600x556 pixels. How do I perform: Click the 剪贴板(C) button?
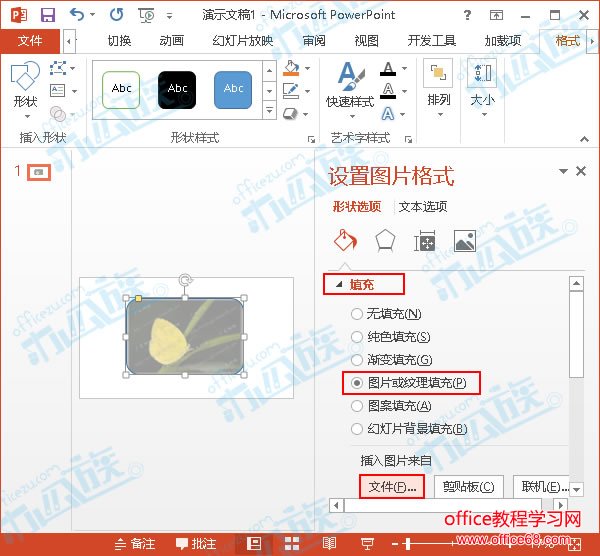(468, 486)
